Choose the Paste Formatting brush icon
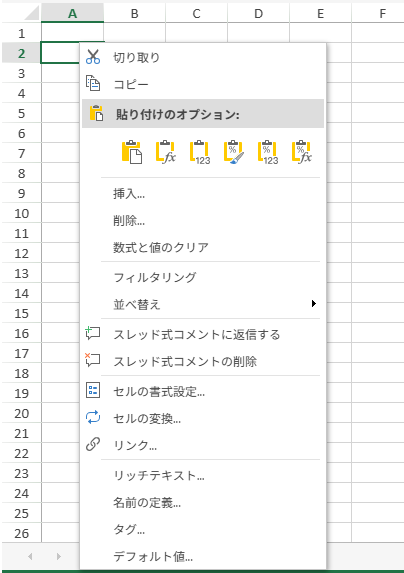The width and height of the screenshot is (404, 573). pyautogui.click(x=234, y=152)
